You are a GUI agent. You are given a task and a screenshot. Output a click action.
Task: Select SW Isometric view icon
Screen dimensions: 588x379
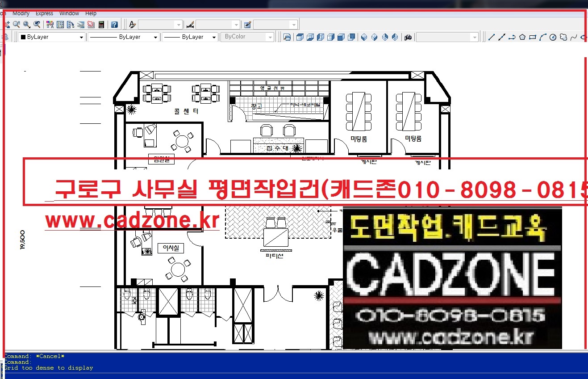point(364,37)
